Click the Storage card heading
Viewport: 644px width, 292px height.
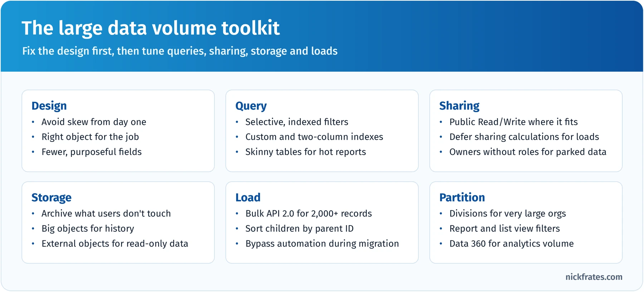tap(52, 198)
